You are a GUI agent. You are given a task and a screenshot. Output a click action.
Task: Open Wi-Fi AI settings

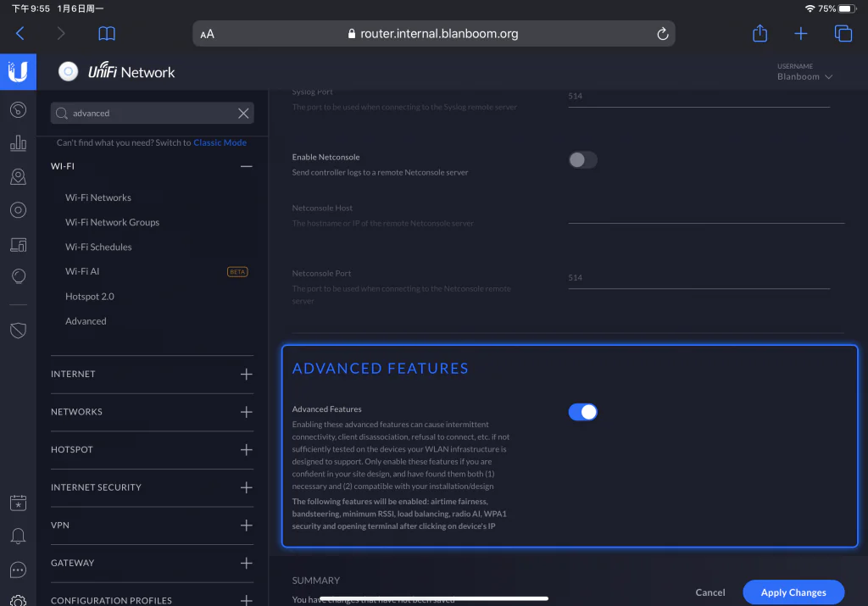point(82,272)
